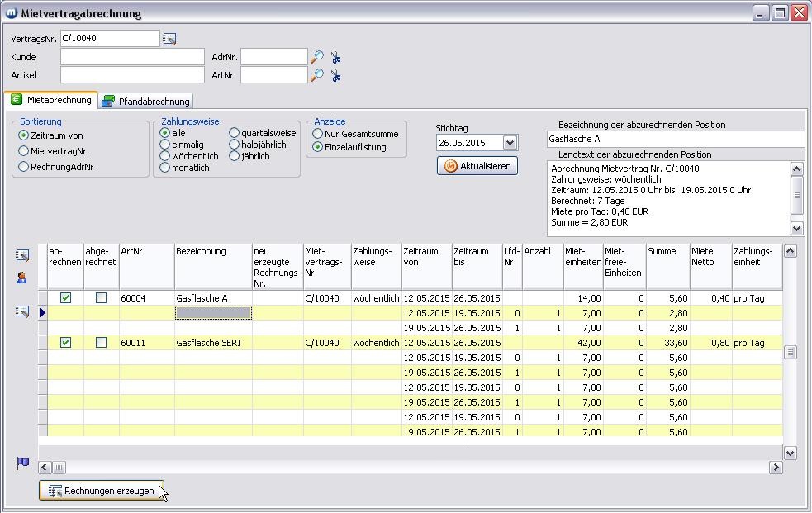Click the Rechnungen erzeugen button
Image resolution: width=812 pixels, height=513 pixels.
[102, 491]
